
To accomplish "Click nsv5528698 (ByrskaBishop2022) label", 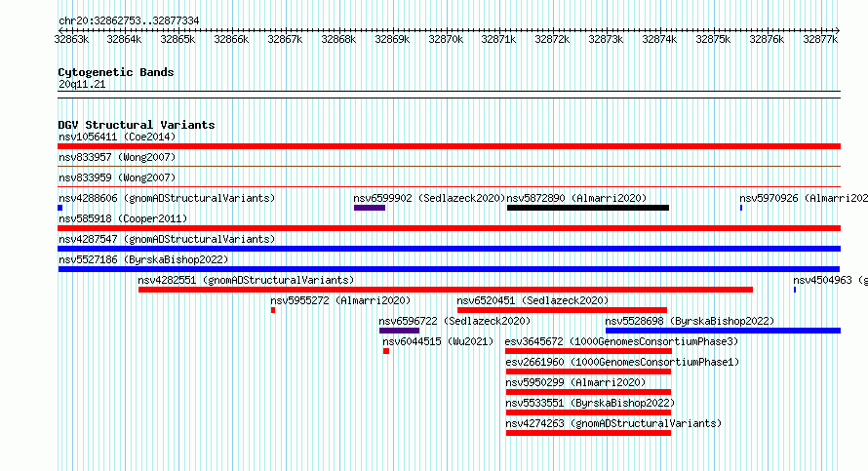I will click(x=690, y=321).
